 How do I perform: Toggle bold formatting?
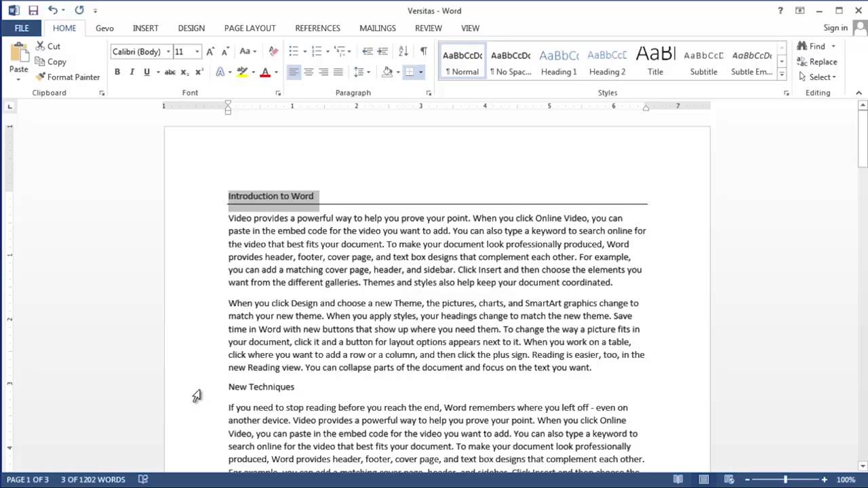click(117, 72)
